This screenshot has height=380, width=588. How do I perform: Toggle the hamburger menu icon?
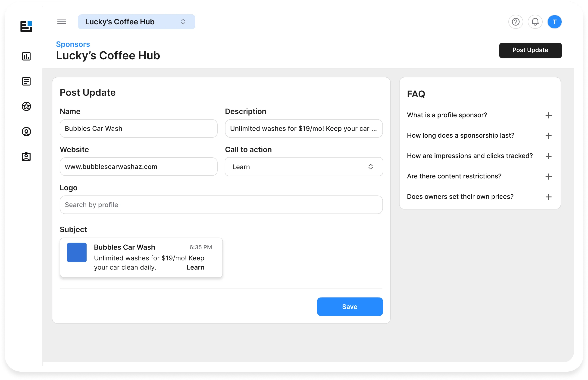(x=62, y=22)
